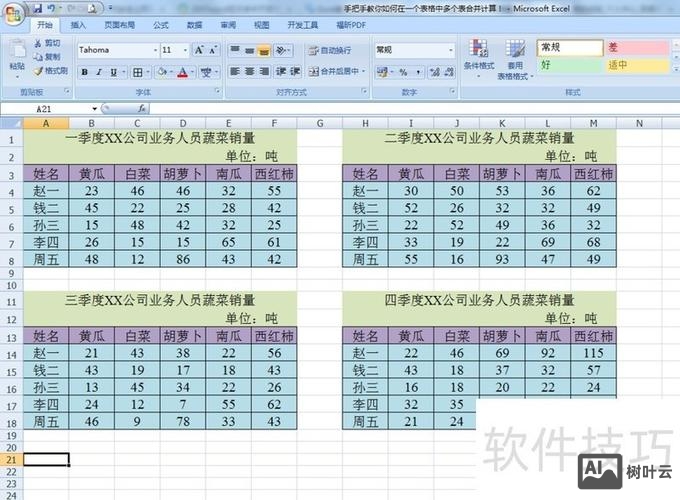Image resolution: width=680 pixels, height=500 pixels.
Task: Toggle Underline formatting
Action: tap(113, 72)
